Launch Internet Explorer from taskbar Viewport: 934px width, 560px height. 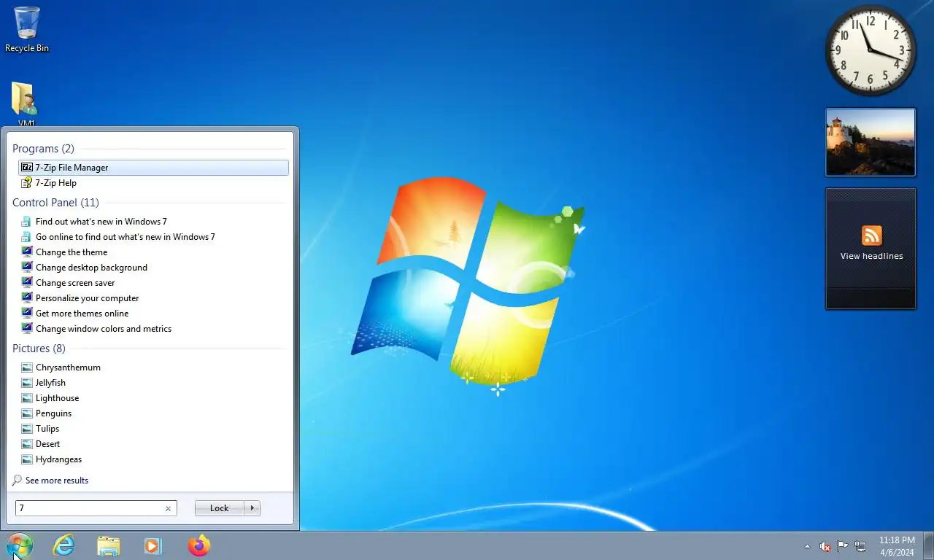point(64,545)
